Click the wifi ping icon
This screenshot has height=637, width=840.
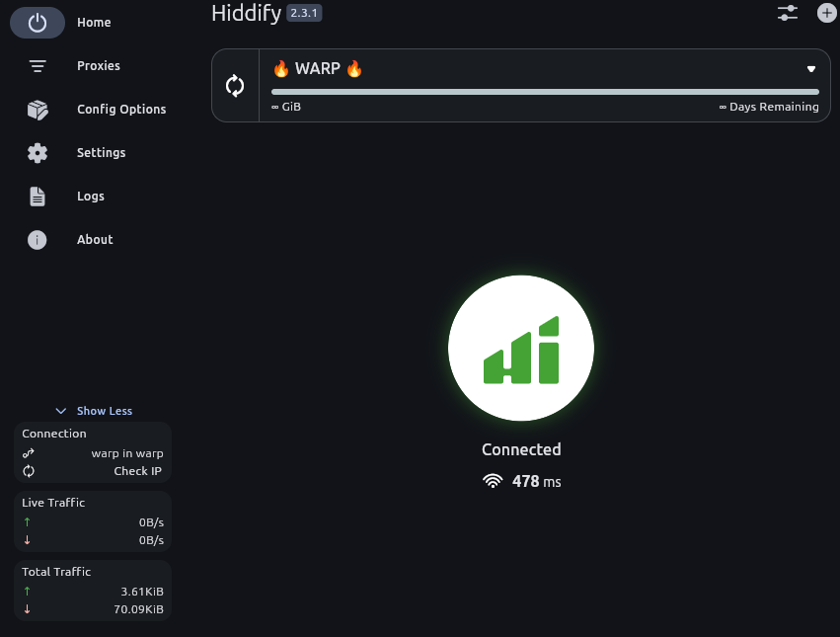pyautogui.click(x=493, y=481)
